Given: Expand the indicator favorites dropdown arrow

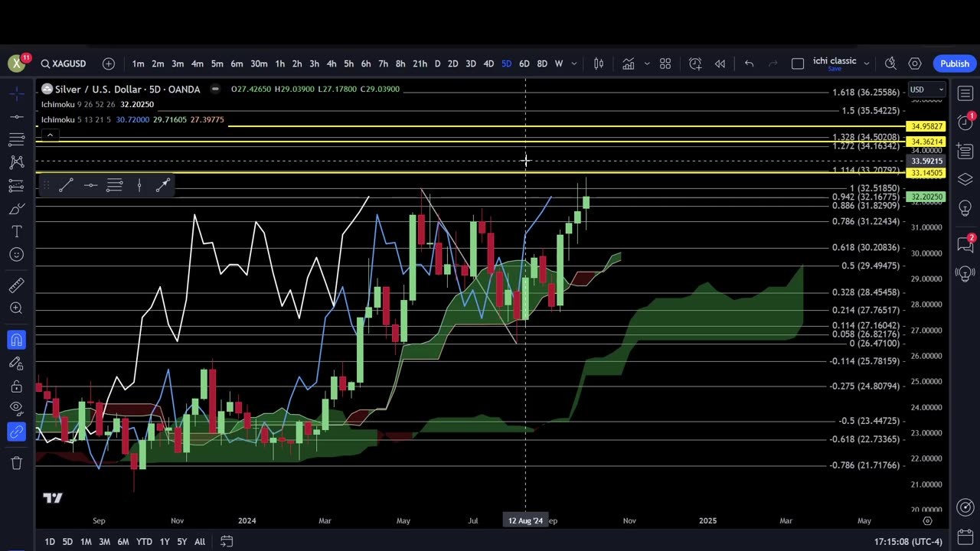Looking at the screenshot, I should point(647,64).
